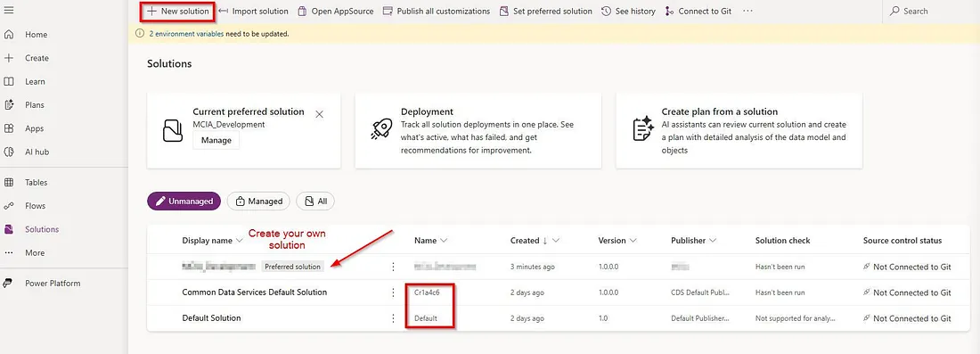980x354 pixels.
Task: Open the toolbar overflow ellipsis menu
Action: coord(747,12)
